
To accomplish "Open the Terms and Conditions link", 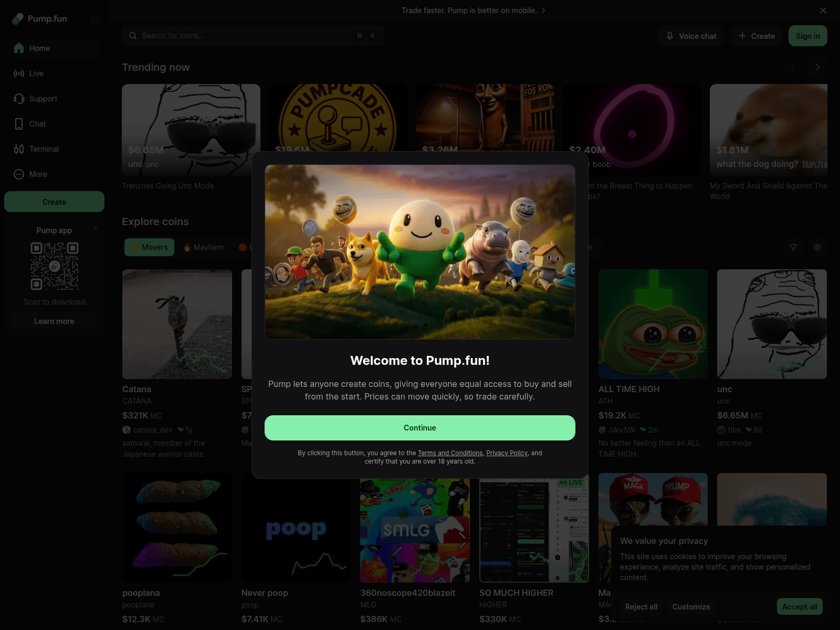I will tap(450, 453).
